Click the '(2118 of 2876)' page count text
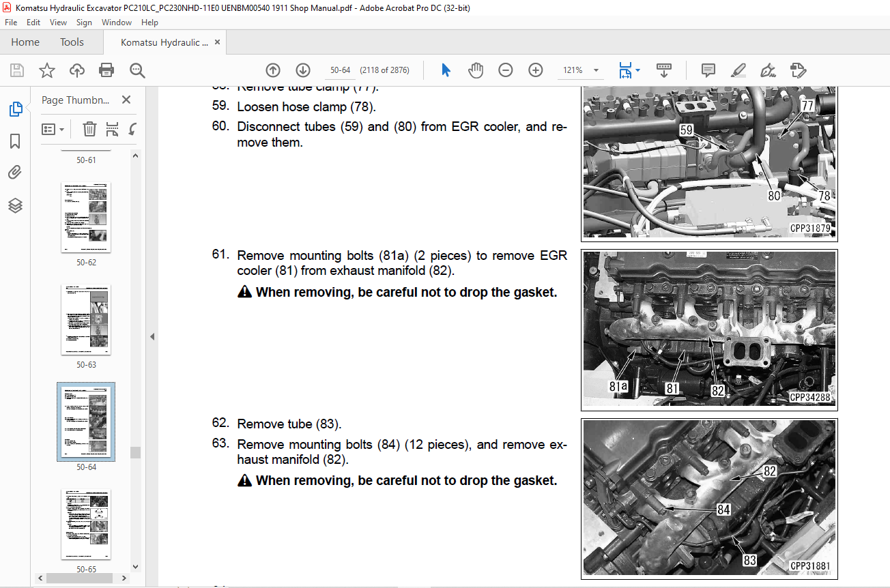 coord(384,70)
